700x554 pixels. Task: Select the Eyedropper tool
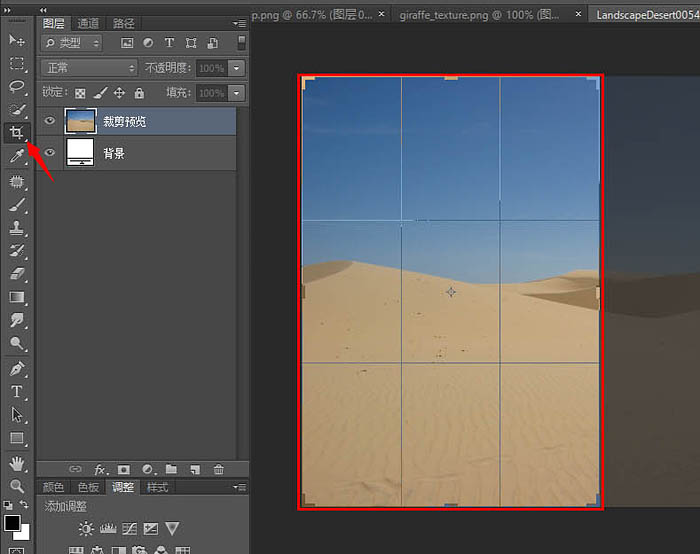17,156
